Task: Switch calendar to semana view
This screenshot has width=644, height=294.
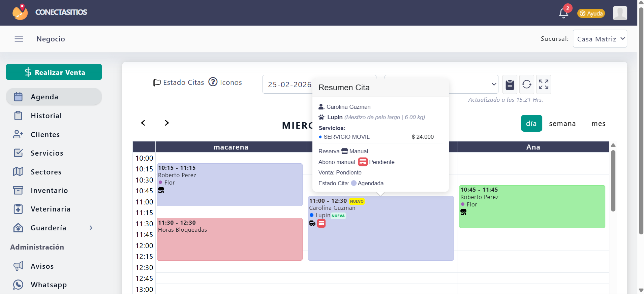Action: coord(562,124)
